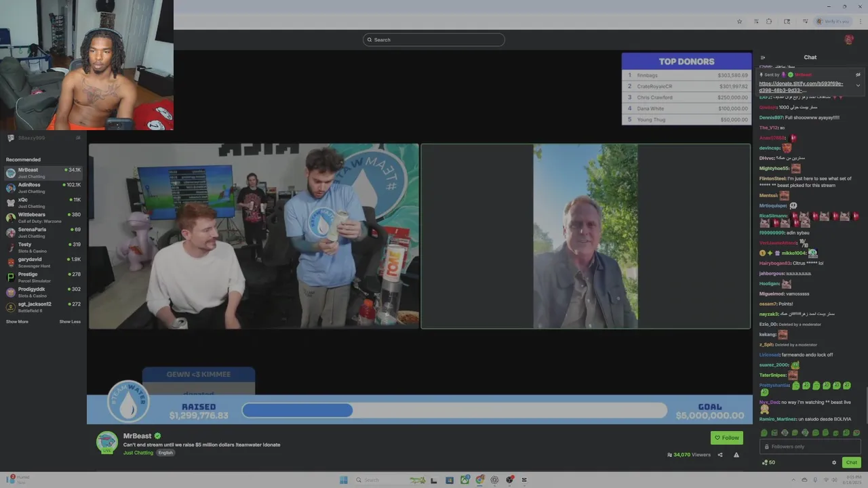Open the Testy recommended channel
This screenshot has width=868, height=488.
tap(43, 247)
